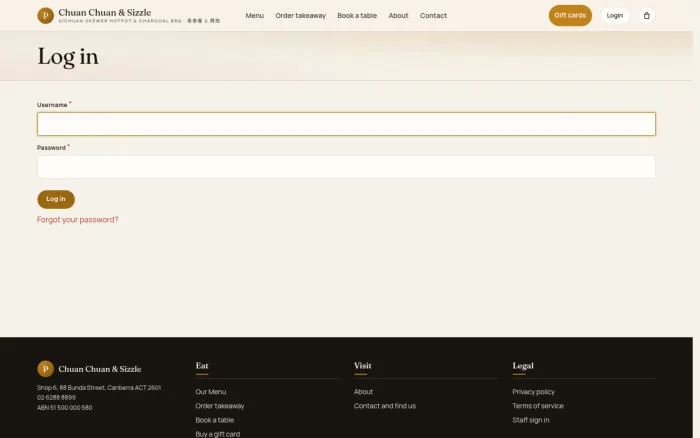
Task: Open the Privacy policy link
Action: tap(533, 392)
